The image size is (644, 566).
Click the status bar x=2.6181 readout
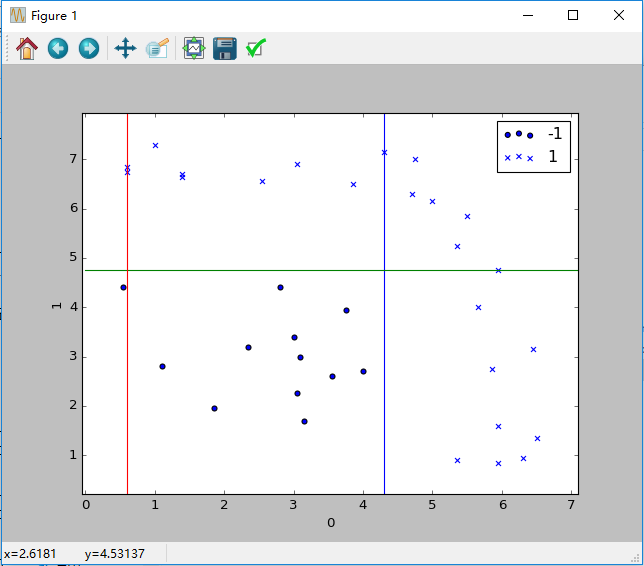tap(30, 554)
